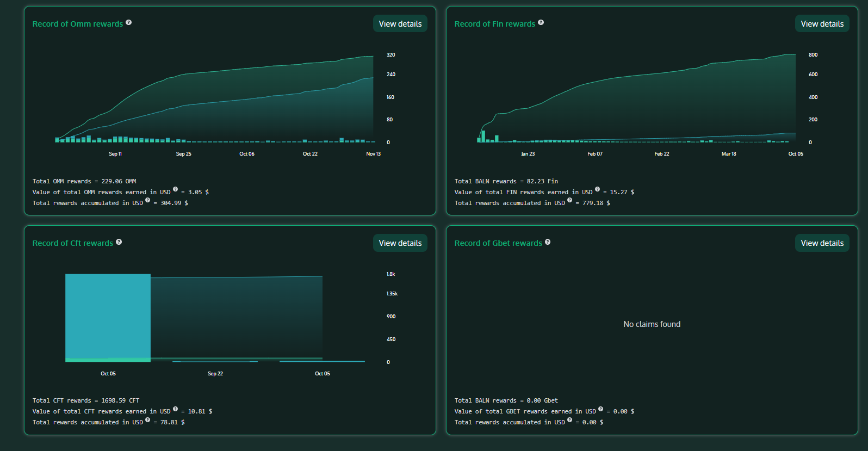Click help icon on CFT rewards earned in USD
868x451 pixels.
[x=176, y=409]
